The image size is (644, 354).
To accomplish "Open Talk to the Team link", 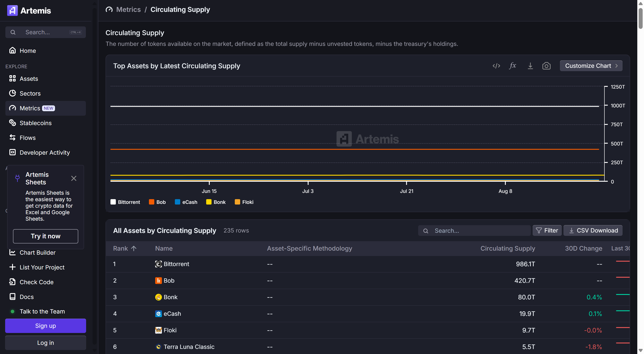I will pos(42,311).
